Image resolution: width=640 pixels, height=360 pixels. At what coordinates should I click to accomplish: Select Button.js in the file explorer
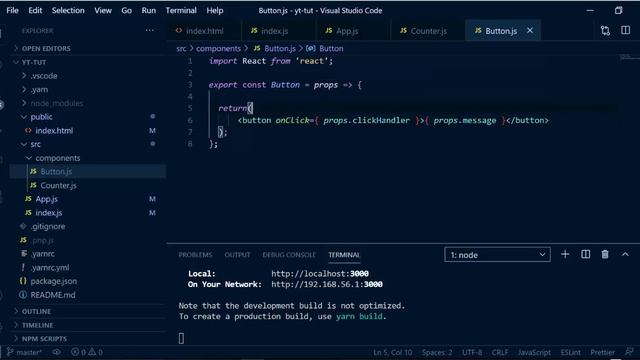click(x=88, y=171)
